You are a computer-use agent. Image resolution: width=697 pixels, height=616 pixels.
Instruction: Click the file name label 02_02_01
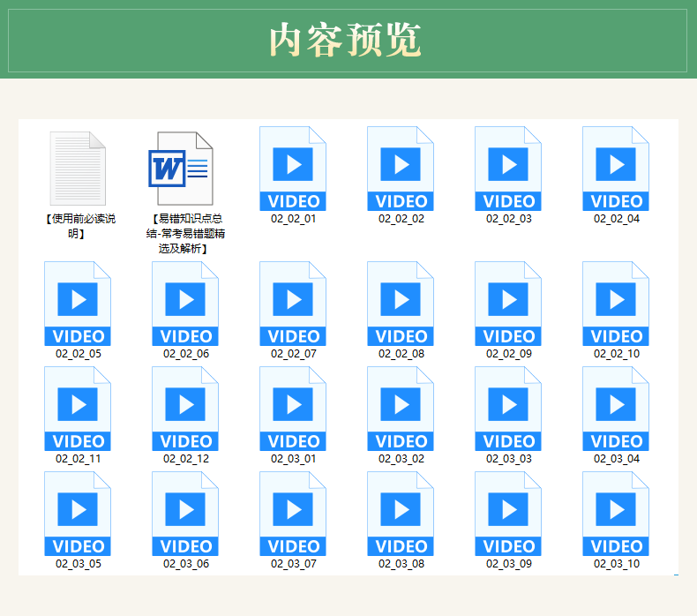[x=294, y=219]
